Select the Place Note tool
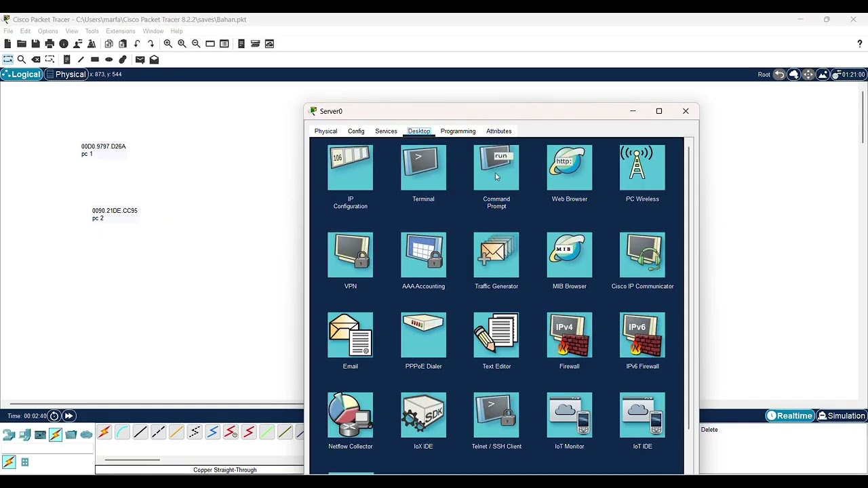868x488 pixels. click(x=66, y=60)
